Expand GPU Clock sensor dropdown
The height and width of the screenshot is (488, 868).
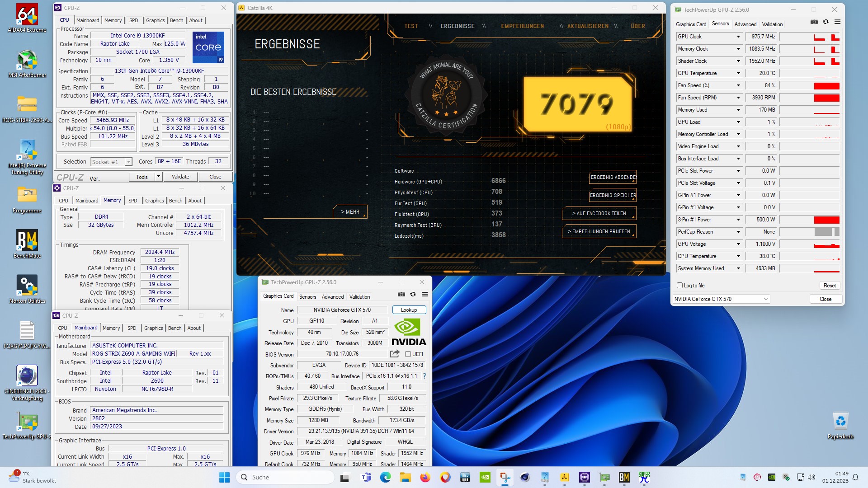738,37
